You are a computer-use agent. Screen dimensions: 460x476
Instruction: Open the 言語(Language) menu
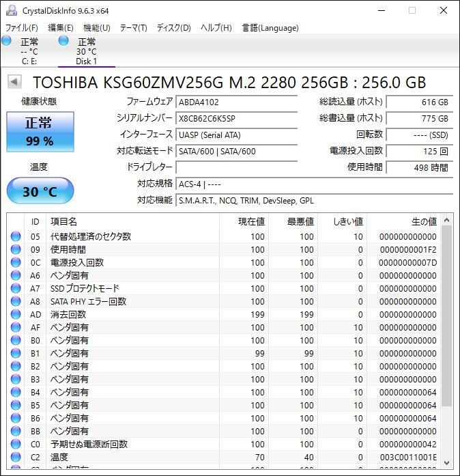pyautogui.click(x=270, y=28)
